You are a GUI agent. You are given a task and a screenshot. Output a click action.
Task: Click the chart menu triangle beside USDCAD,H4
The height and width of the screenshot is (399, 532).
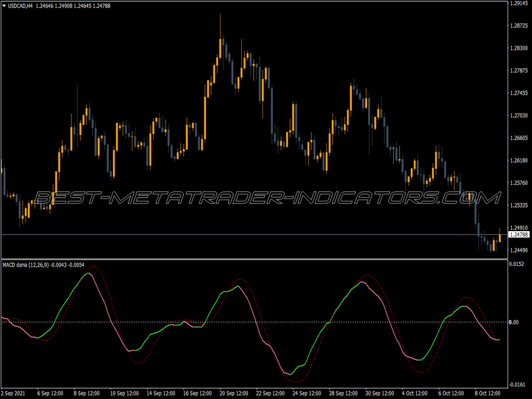tap(4, 6)
